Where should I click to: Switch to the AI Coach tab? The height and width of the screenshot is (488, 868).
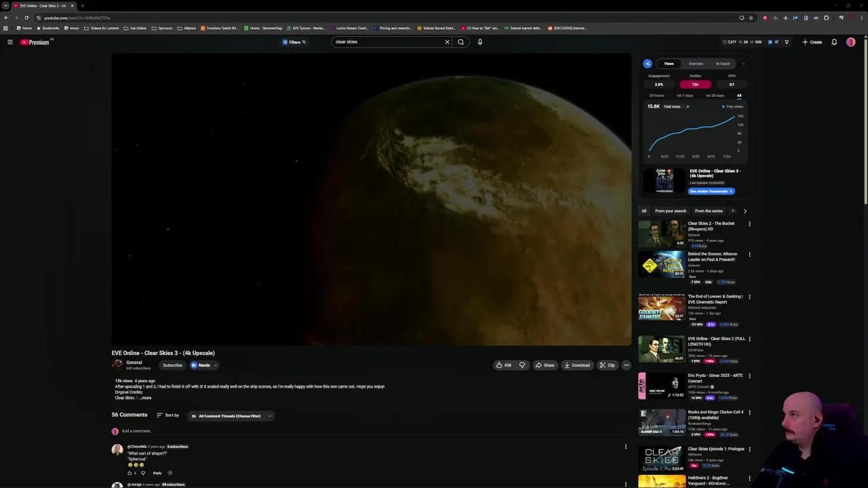[x=723, y=64]
